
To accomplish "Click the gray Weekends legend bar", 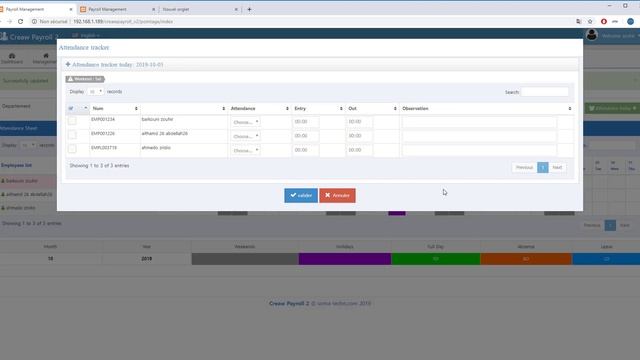I will (245, 259).
